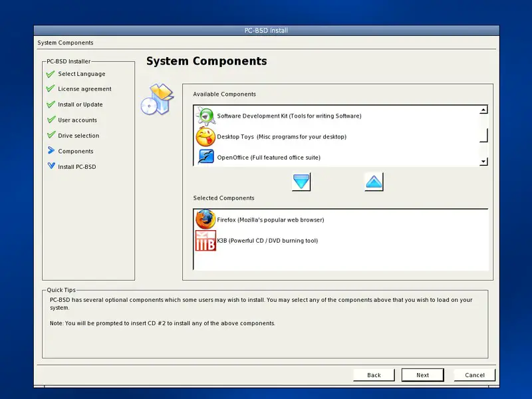Select OpenOffice office suite entry
This screenshot has width=532, height=399.
[336, 158]
